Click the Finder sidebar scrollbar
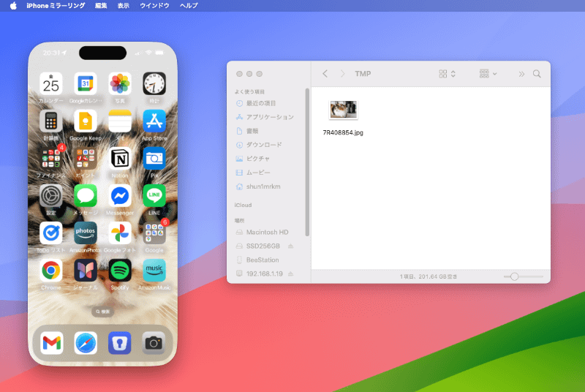 click(307, 162)
